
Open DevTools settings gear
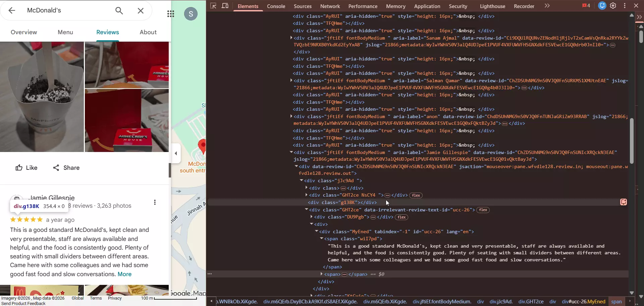tap(613, 6)
